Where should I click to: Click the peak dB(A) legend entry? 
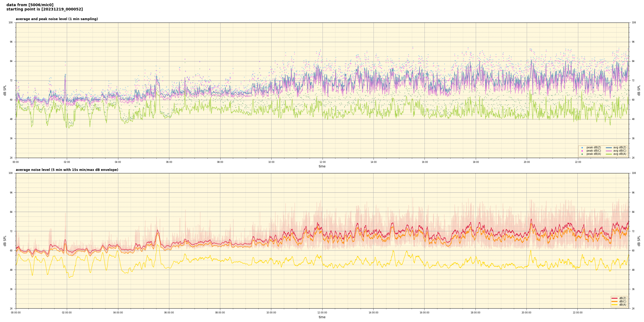[594, 154]
